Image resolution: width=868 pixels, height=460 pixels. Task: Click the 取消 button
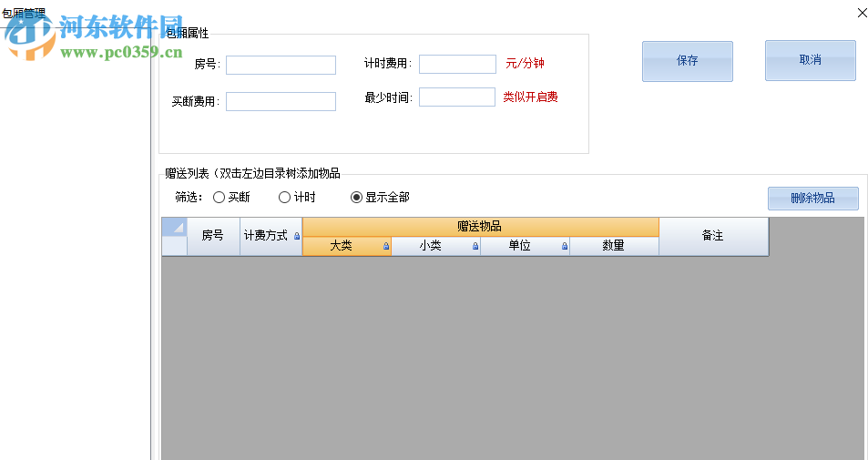click(x=811, y=60)
